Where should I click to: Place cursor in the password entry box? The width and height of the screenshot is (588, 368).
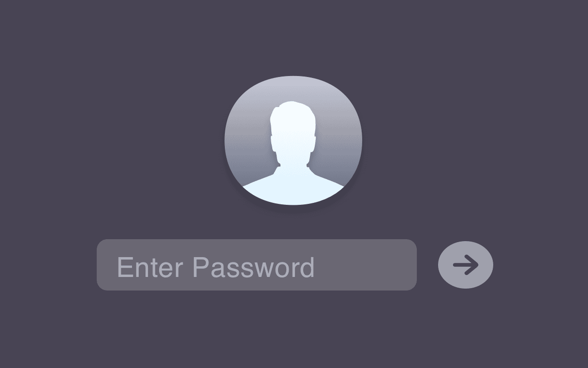(x=257, y=265)
